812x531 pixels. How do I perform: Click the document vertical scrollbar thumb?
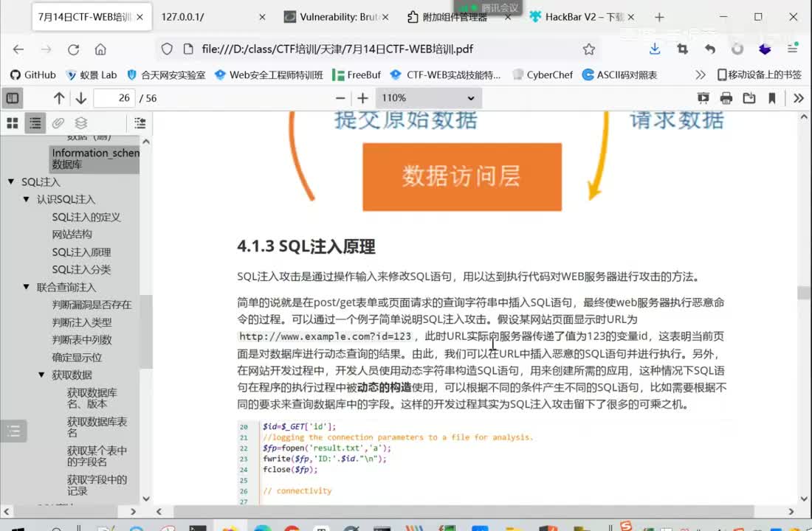(x=804, y=292)
